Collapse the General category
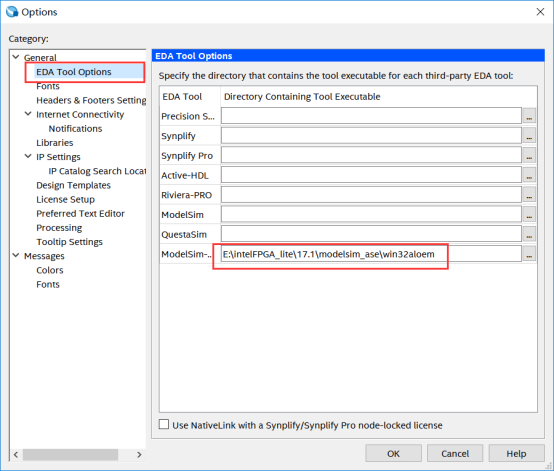554x471 pixels. click(16, 57)
